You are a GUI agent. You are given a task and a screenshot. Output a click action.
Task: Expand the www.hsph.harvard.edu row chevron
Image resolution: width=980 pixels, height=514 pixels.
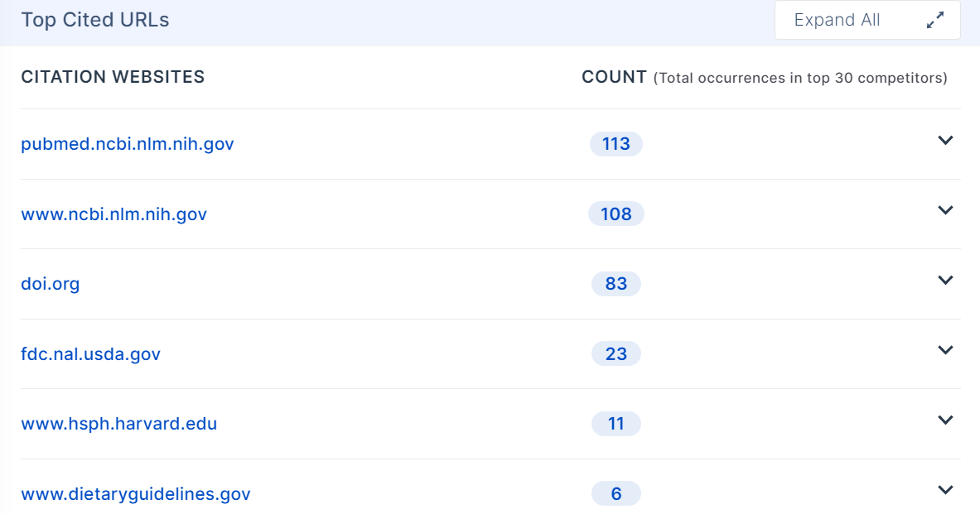pos(945,420)
